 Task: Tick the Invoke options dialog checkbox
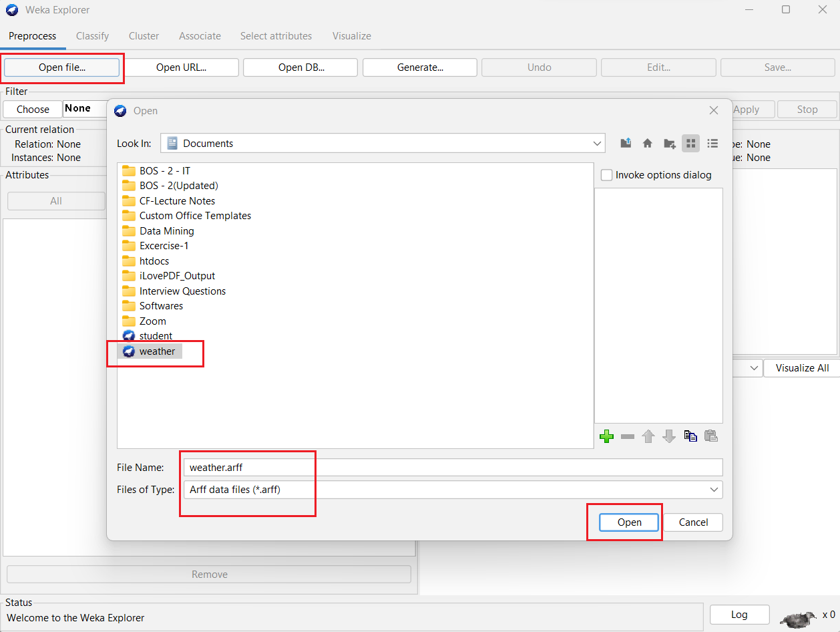606,175
